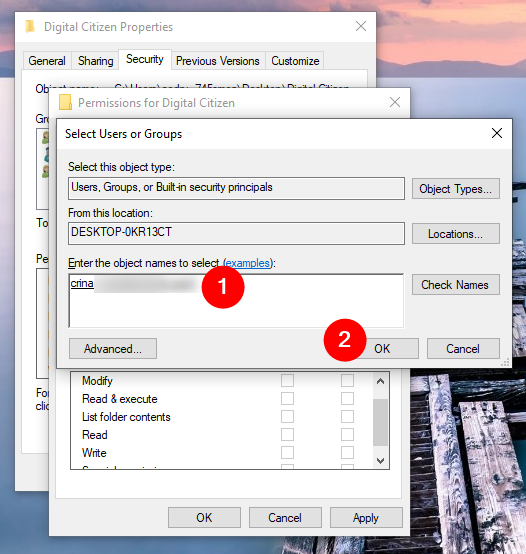Tick the Deny checkbox for Read & execute
This screenshot has height=554, width=526.
tap(347, 399)
